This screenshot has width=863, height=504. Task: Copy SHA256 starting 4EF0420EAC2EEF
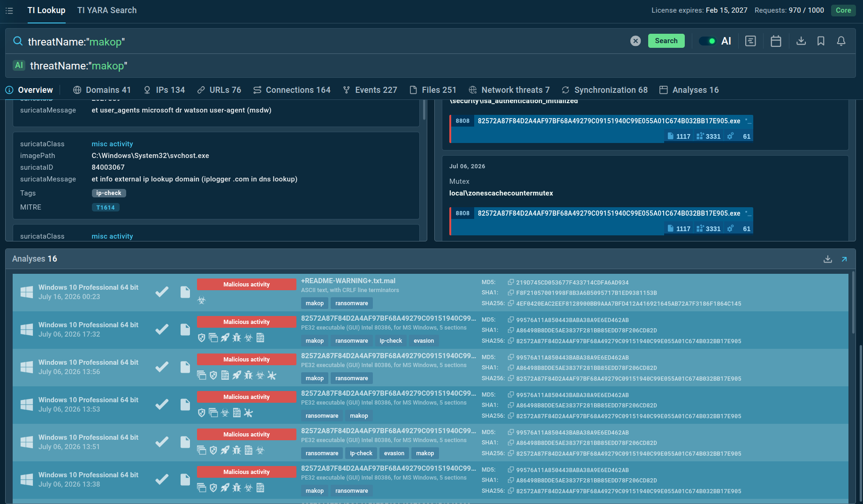point(511,303)
